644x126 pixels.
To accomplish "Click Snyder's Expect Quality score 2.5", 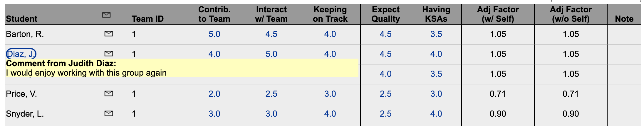I will [385, 114].
